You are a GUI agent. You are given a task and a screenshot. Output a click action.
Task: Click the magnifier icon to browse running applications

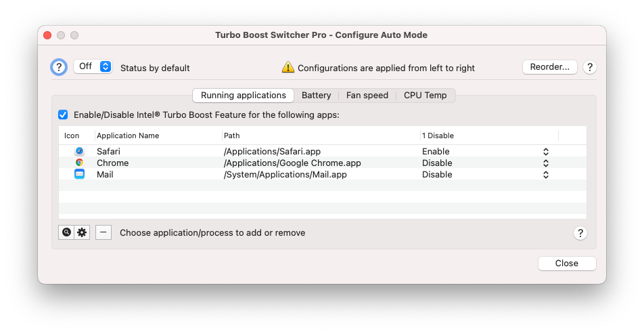(x=66, y=232)
